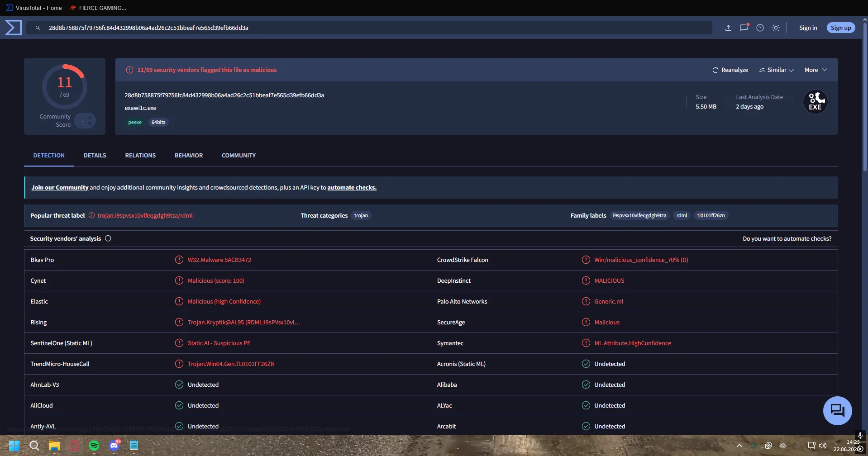Open the COMMUNITY tab
Viewport: 868px width, 456px height.
[x=238, y=155]
